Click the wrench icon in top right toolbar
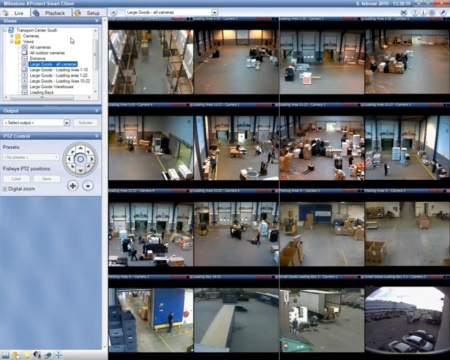450x360 pixels. tap(443, 13)
